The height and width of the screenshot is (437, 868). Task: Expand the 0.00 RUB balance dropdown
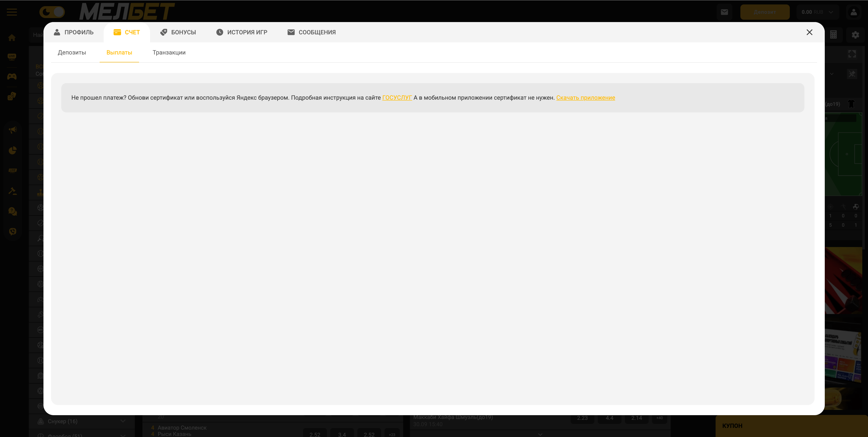click(x=818, y=12)
